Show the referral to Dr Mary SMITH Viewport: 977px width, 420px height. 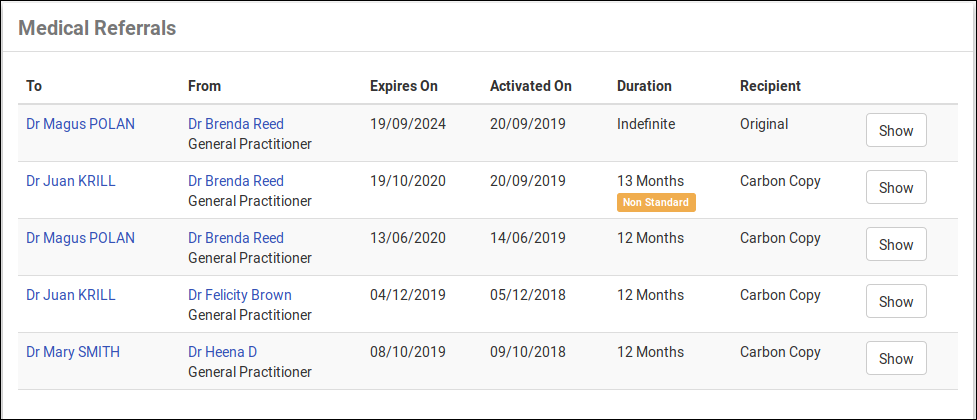point(895,358)
